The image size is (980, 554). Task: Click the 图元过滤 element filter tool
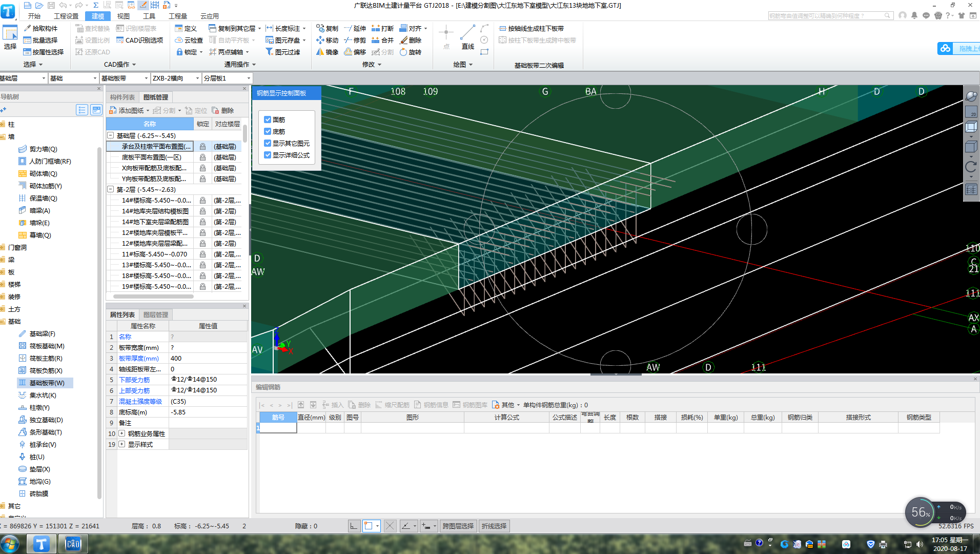pyautogui.click(x=283, y=52)
